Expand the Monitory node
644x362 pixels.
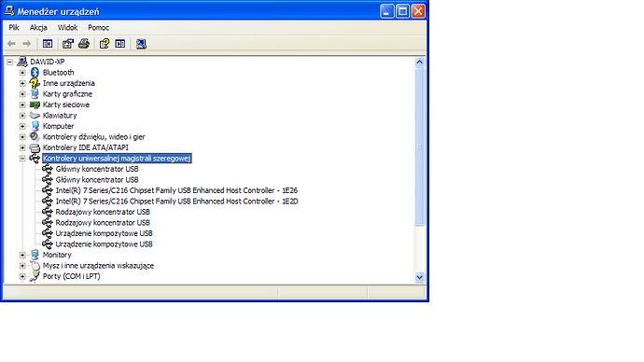(22, 255)
